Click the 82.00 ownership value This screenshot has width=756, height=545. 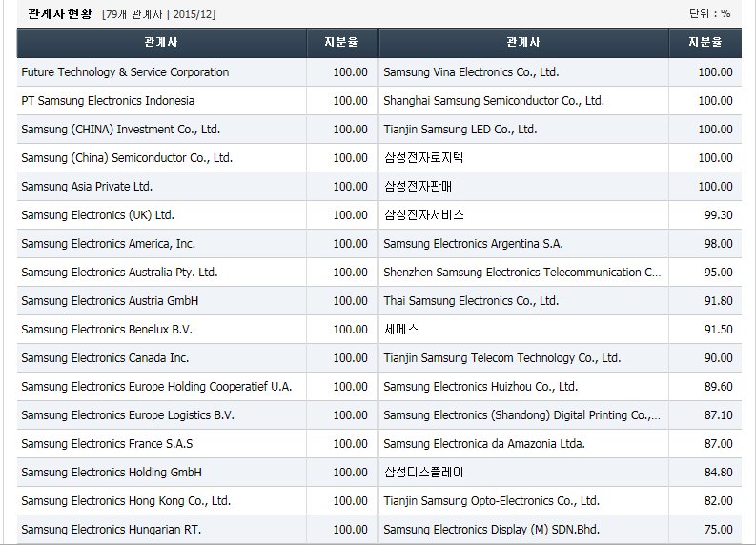click(719, 501)
